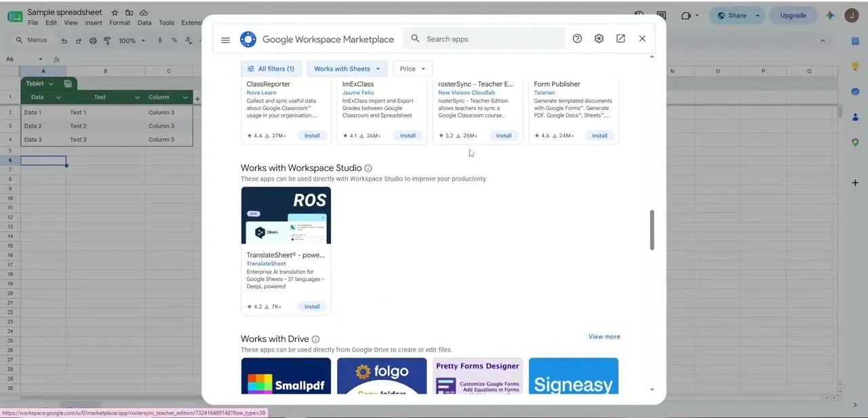
Task: Open the Marketplace hamburger menu
Action: point(225,39)
